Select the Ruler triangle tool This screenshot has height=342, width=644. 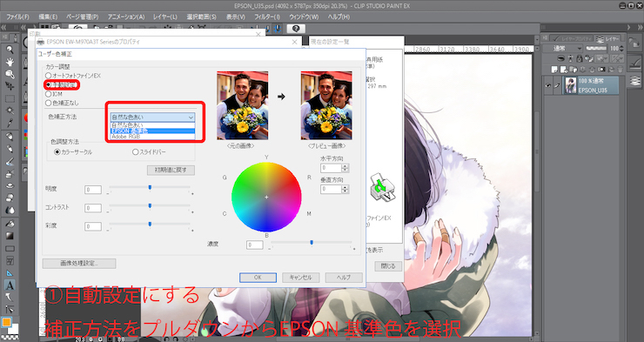coord(10,273)
